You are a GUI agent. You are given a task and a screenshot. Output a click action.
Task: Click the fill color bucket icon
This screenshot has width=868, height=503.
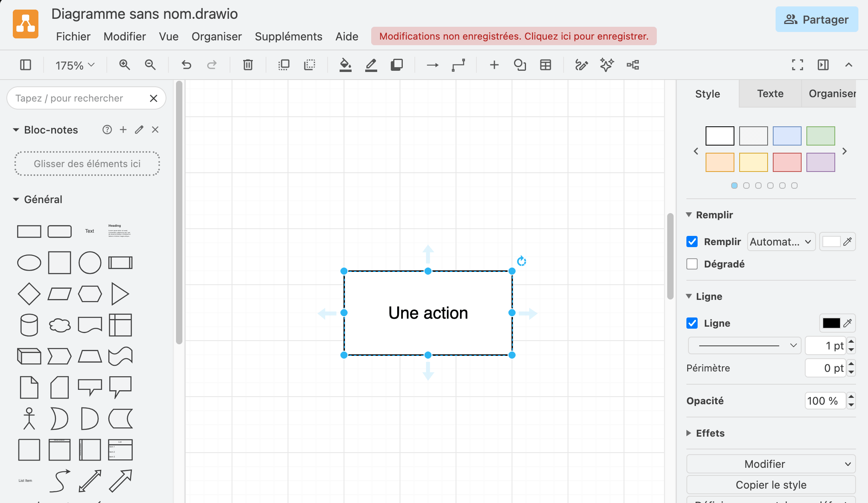tap(346, 65)
